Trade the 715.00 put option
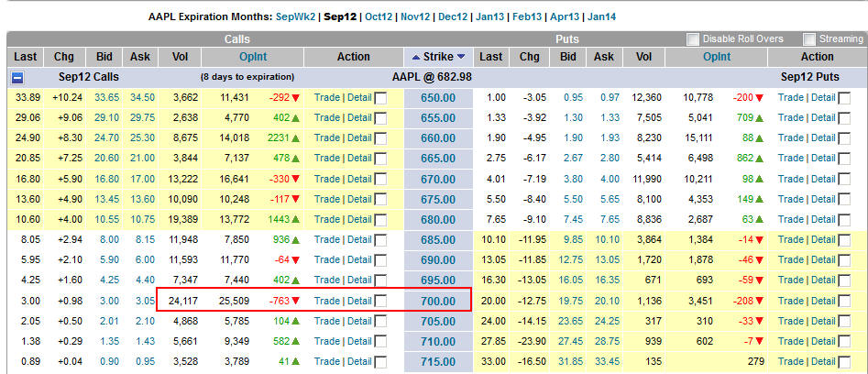This screenshot has width=868, height=374. [x=790, y=362]
